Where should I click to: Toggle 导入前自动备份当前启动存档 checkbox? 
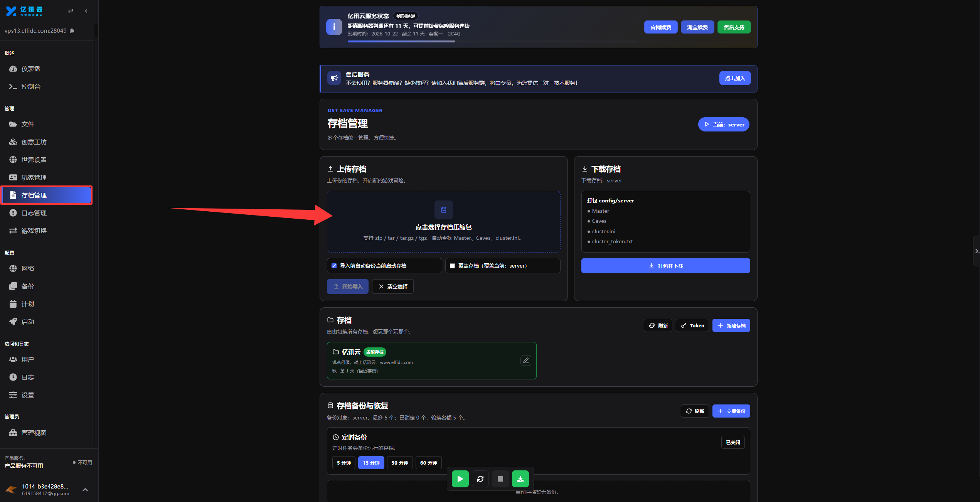(334, 266)
